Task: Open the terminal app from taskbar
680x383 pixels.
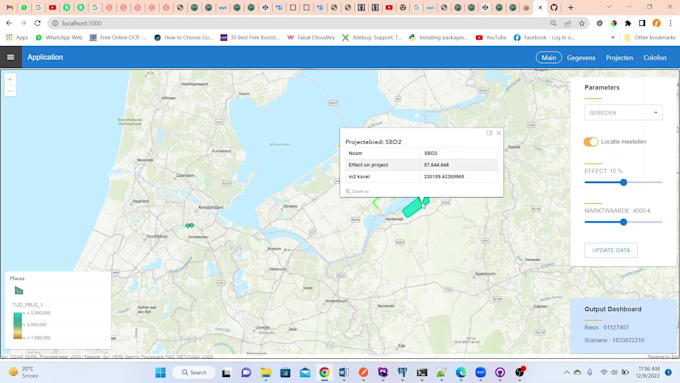Action: coord(422,373)
